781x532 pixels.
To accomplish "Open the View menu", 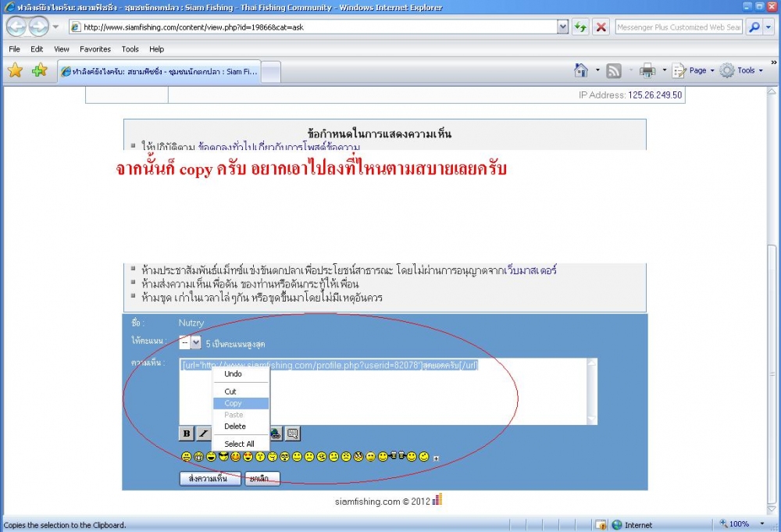I will tap(61, 48).
